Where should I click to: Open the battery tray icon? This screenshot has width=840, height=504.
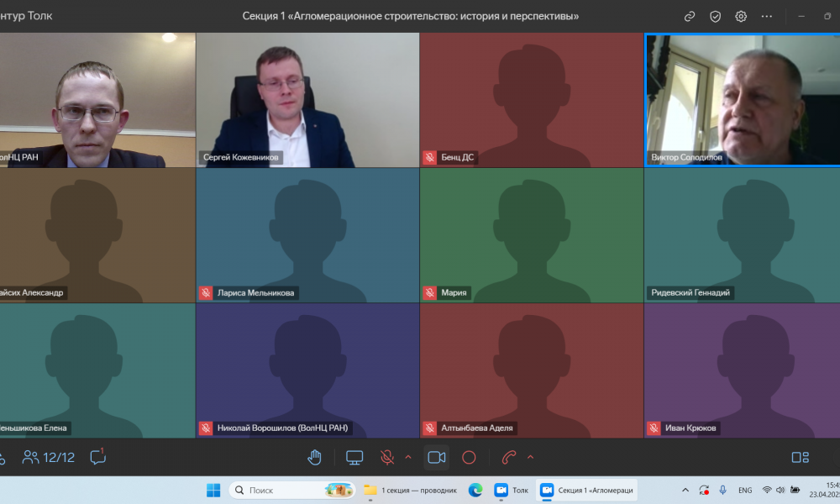795,490
